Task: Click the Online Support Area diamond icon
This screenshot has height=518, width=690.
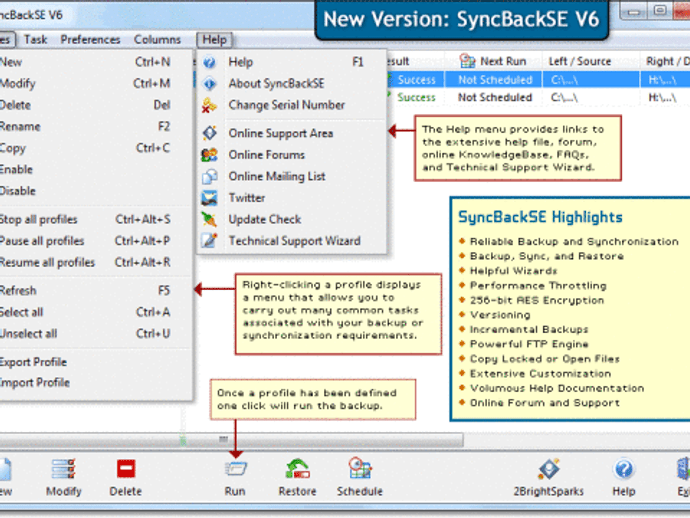Action: 209,133
